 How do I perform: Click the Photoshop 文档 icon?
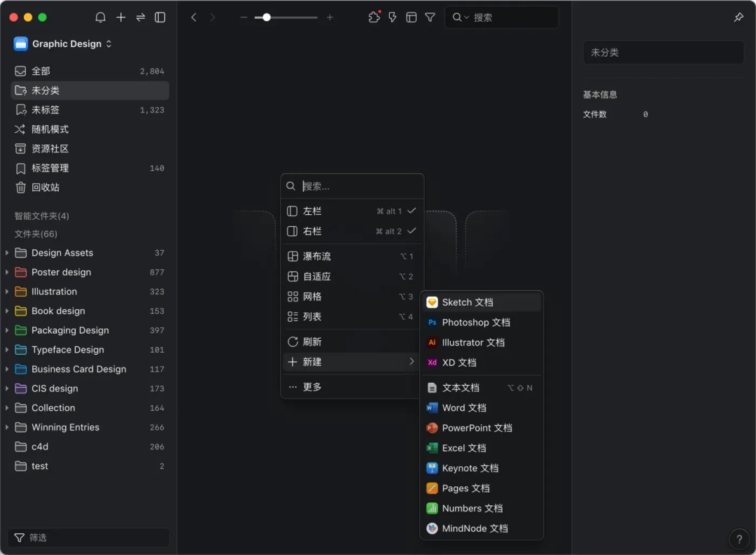point(432,323)
